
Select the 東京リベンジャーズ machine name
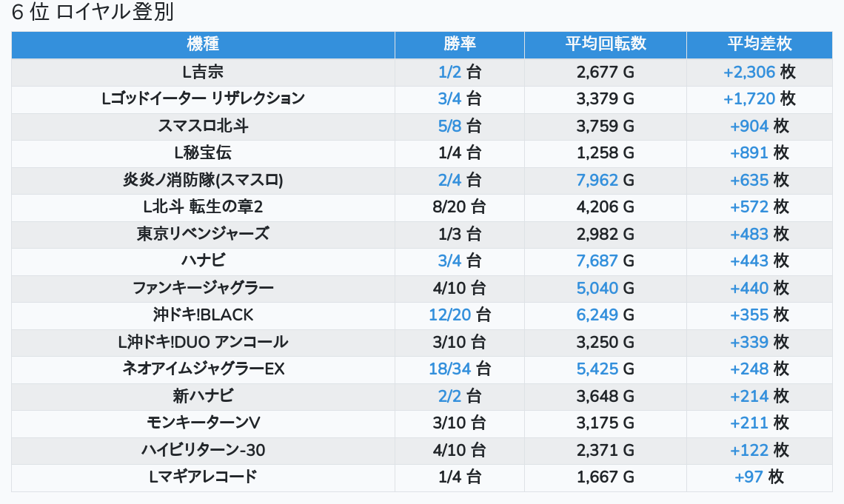[203, 234]
